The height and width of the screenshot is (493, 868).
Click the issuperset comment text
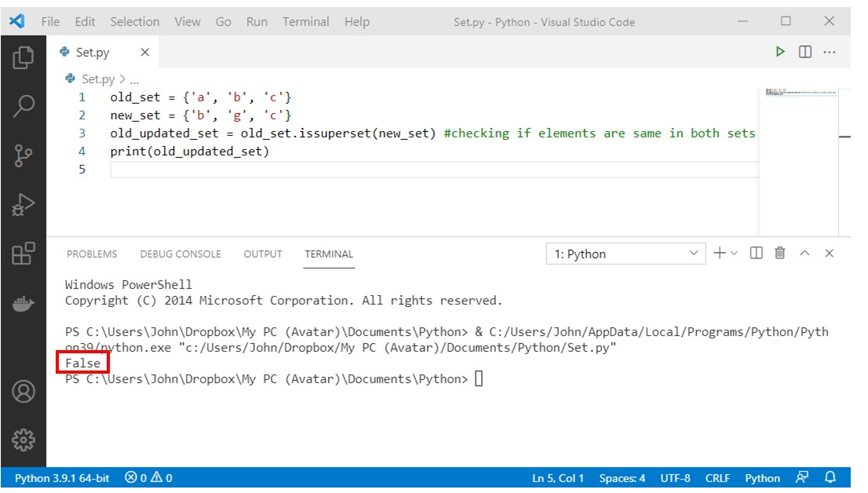600,133
